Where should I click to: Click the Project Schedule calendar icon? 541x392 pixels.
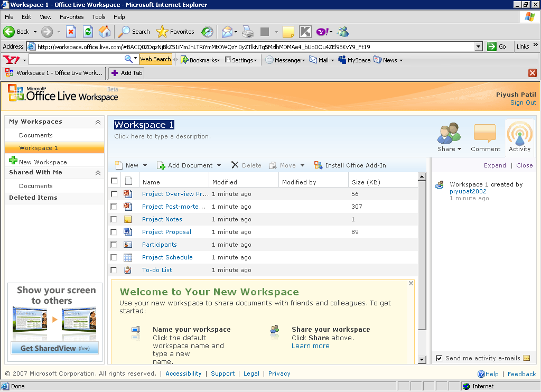click(x=128, y=257)
